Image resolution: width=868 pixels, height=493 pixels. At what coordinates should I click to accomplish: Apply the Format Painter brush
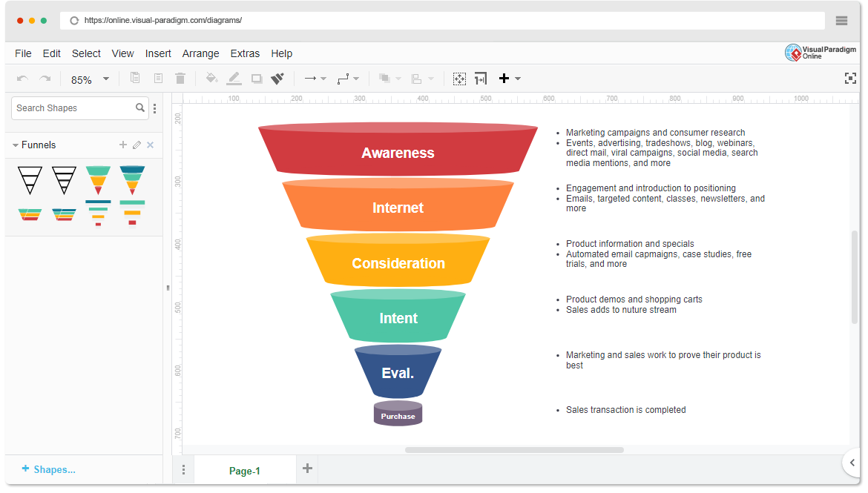(277, 78)
